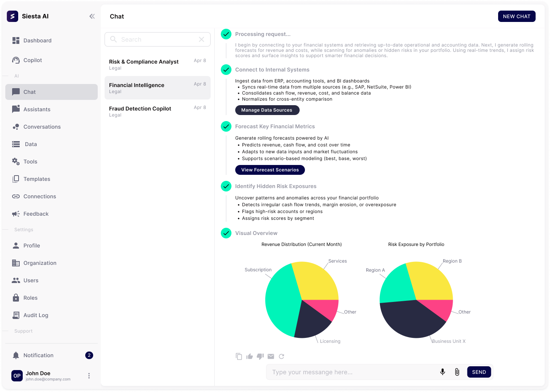550x392 pixels.
Task: Open Dashboard in the sidebar
Action: pyautogui.click(x=37, y=40)
